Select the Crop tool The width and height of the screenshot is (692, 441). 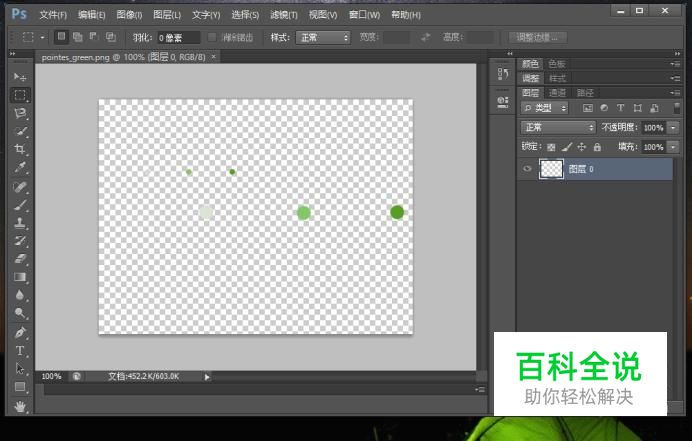coord(20,149)
